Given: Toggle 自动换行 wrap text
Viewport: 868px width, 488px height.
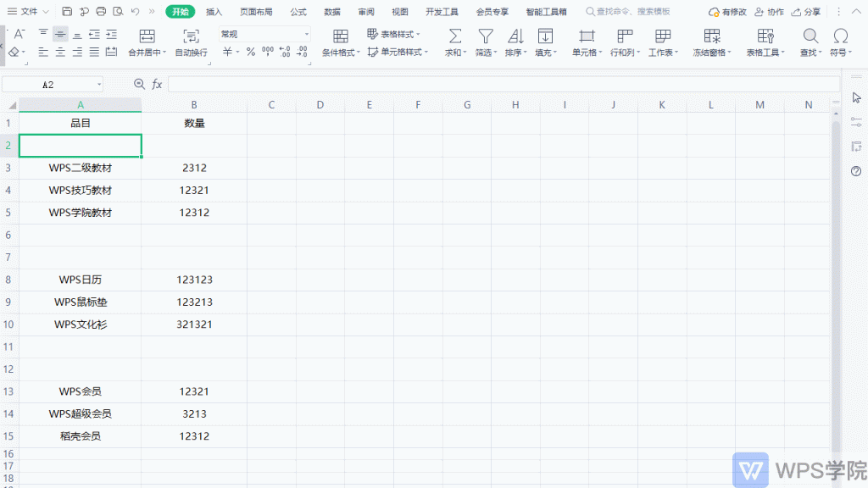Looking at the screenshot, I should coord(191,42).
